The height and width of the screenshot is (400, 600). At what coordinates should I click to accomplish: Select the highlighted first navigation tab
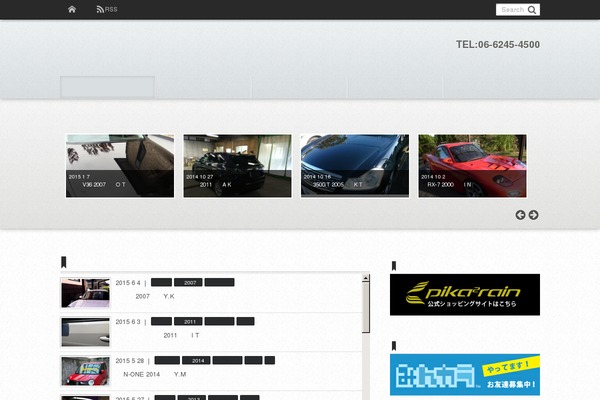pyautogui.click(x=107, y=87)
